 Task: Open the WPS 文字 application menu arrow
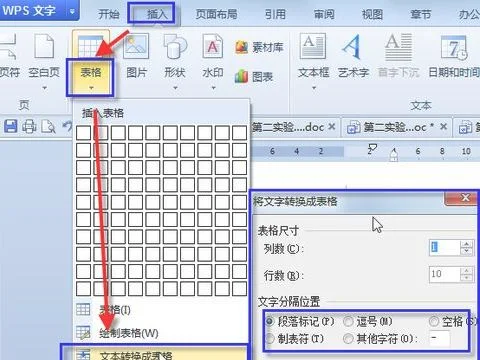coord(72,12)
